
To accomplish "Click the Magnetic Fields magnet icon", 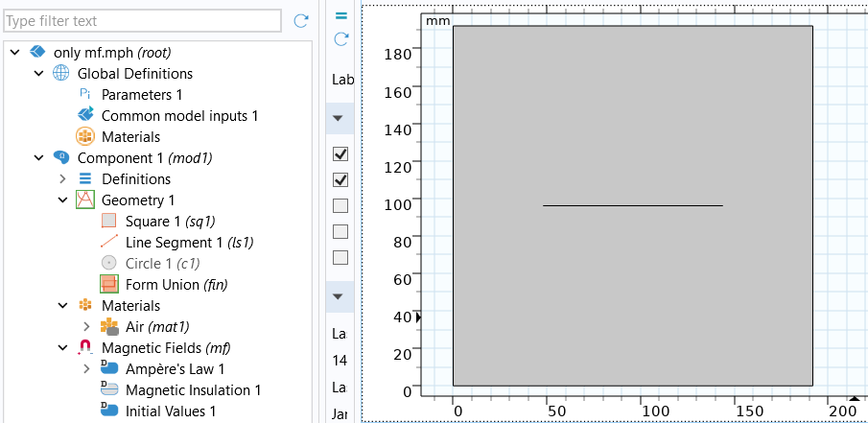I will pyautogui.click(x=85, y=348).
